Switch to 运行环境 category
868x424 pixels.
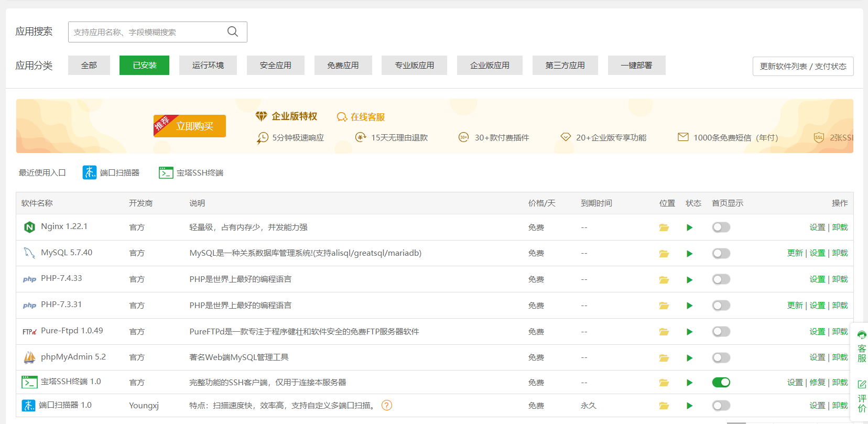pos(208,65)
